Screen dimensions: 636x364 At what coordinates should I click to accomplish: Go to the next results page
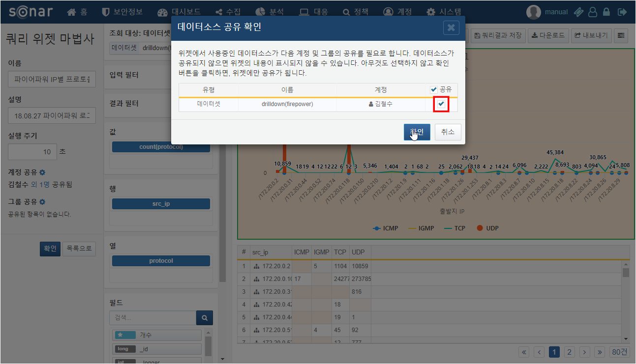pos(585,352)
